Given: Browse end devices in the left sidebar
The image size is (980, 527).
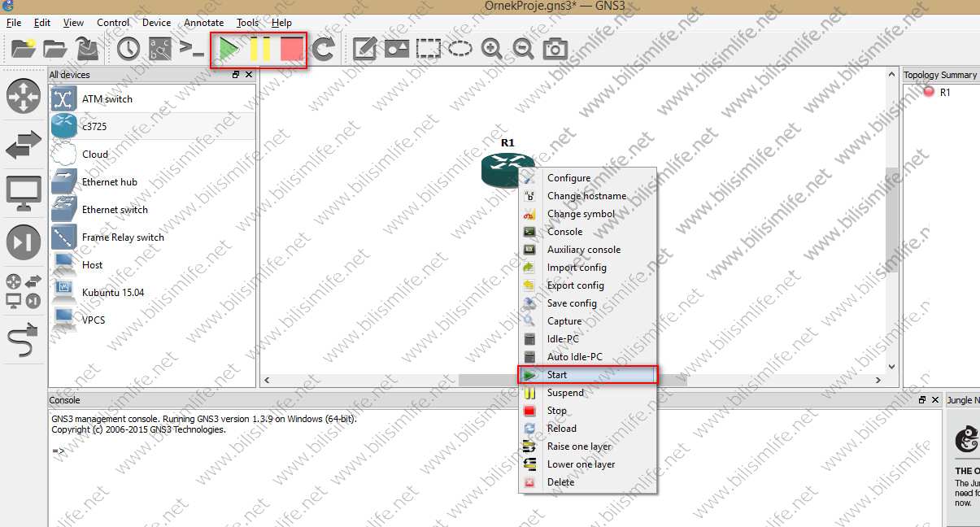Looking at the screenshot, I should (x=24, y=193).
